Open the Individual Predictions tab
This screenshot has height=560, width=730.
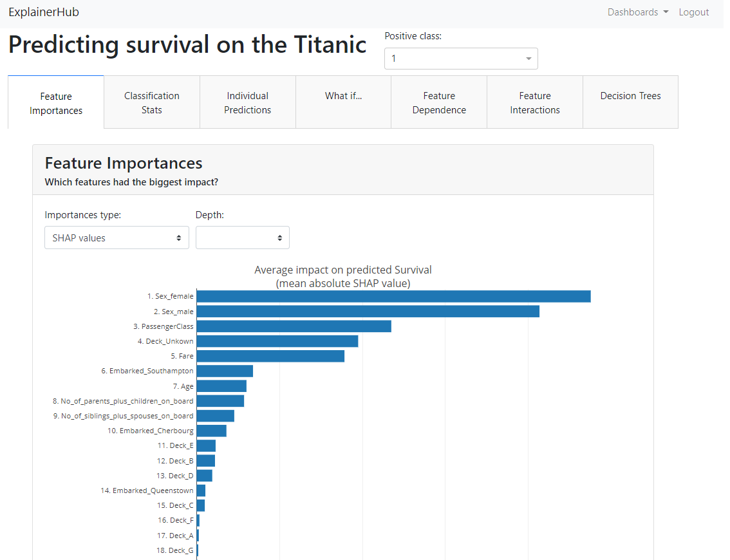(x=248, y=102)
